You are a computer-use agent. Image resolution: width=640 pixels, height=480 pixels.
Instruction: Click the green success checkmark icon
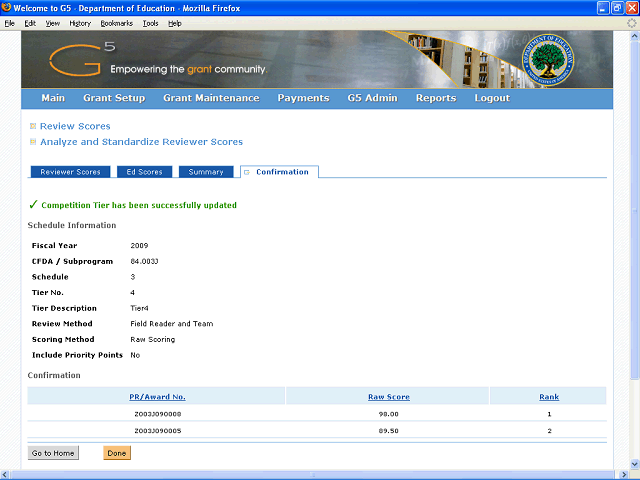(33, 204)
